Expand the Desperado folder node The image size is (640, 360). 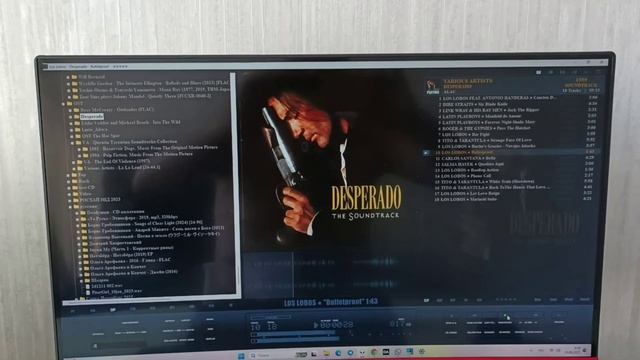point(70,117)
